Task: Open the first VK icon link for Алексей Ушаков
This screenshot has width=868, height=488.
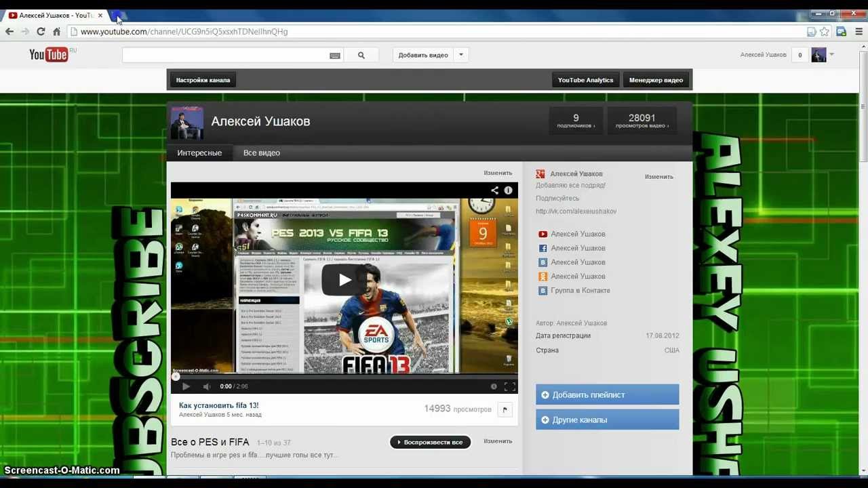Action: [542, 262]
